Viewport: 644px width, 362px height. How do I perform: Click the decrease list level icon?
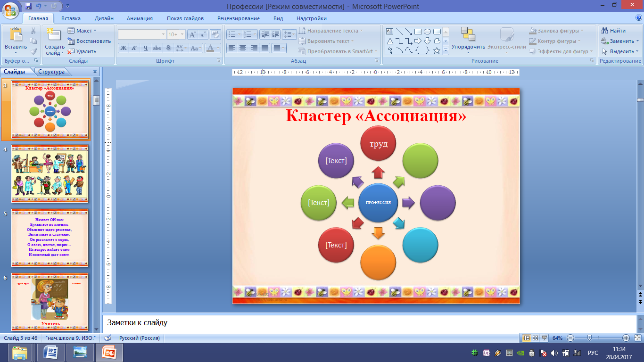(264, 34)
